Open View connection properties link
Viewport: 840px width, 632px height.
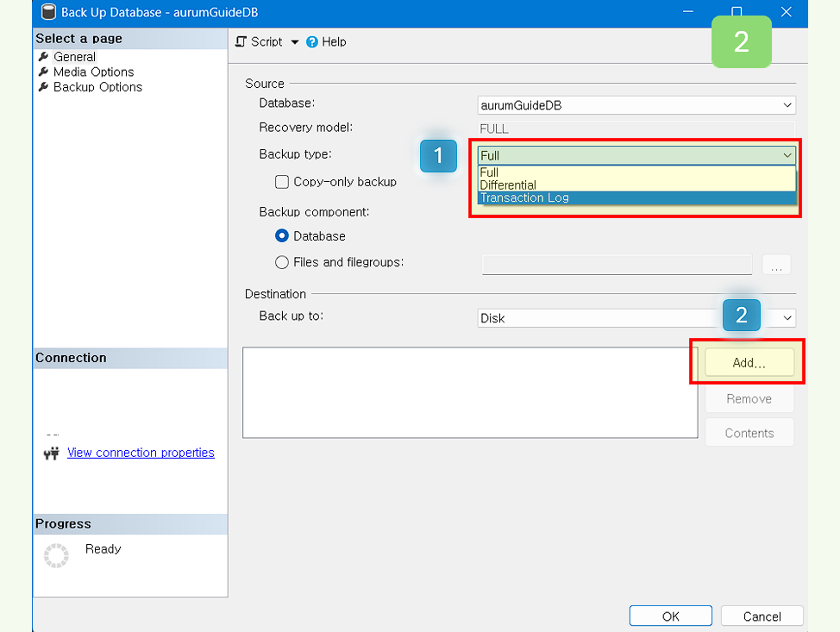[x=141, y=453]
